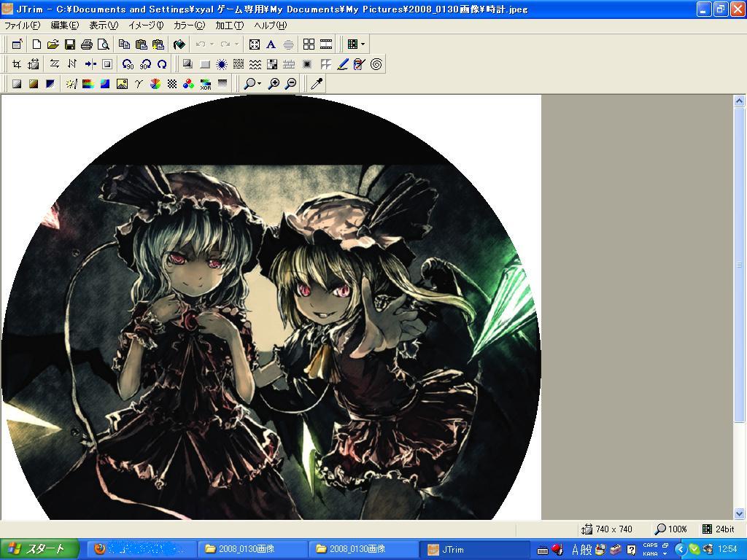Viewport: 747px width, 560px height.
Task: Open the ヘルプ(H) menu
Action: click(x=270, y=26)
